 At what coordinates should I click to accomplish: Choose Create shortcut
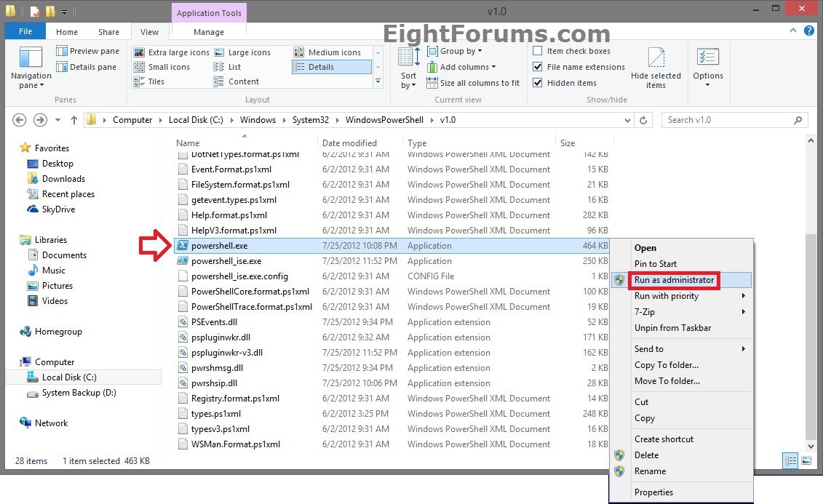(681, 439)
